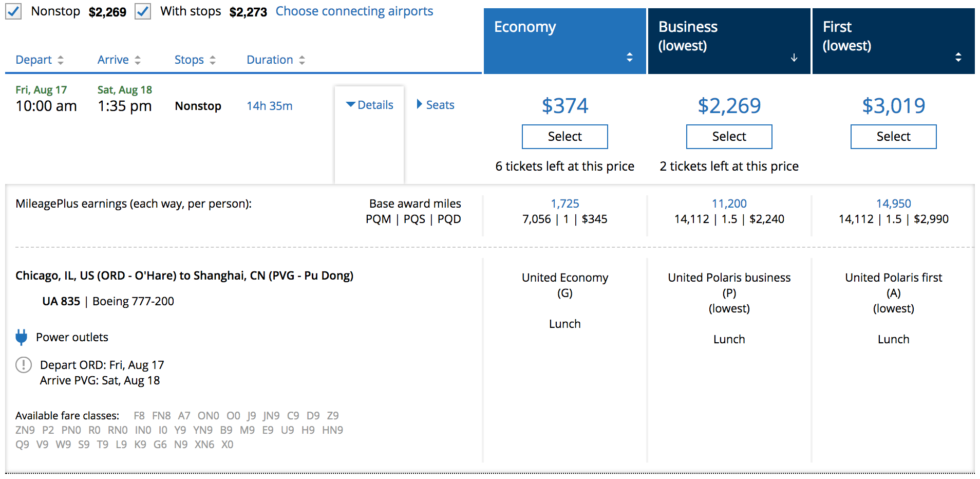Collapse the flight Details panel

point(370,105)
